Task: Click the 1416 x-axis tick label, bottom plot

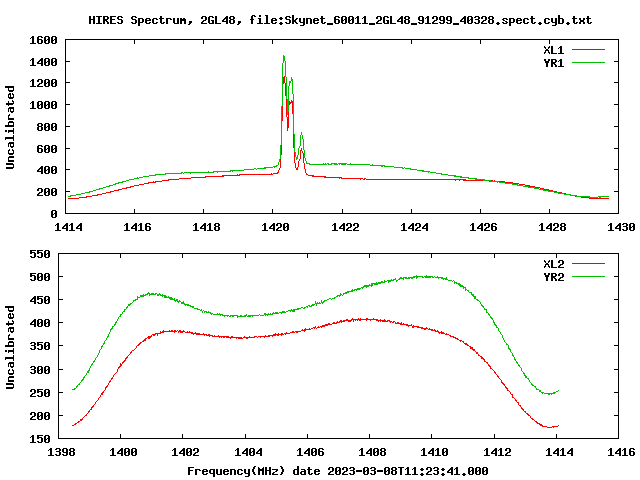Action: tap(621, 452)
